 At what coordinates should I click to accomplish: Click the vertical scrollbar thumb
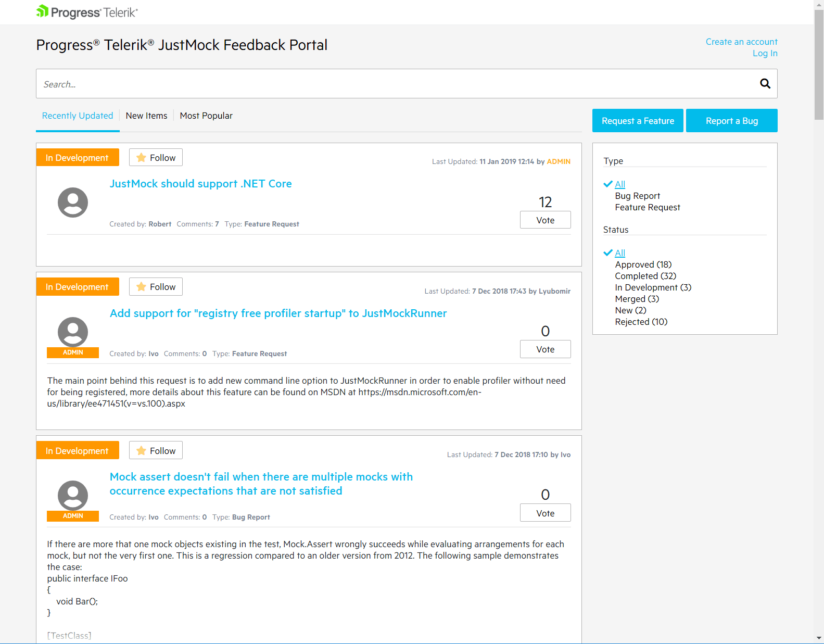point(819,65)
